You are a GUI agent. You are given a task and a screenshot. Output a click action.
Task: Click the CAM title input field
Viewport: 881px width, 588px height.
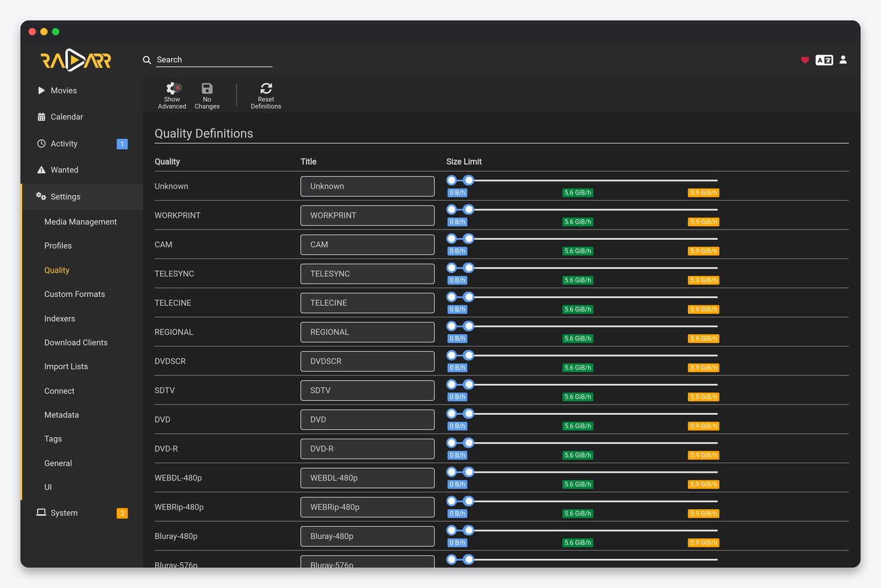pos(368,244)
